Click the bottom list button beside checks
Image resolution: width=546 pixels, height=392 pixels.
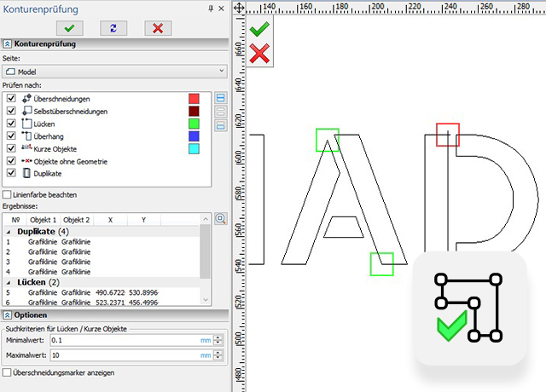click(220, 125)
